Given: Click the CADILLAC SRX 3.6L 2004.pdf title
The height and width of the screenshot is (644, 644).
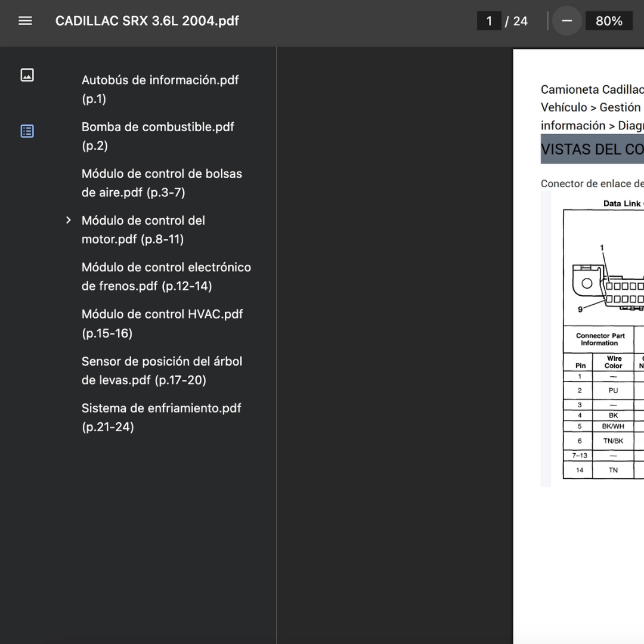Looking at the screenshot, I should click(x=147, y=21).
